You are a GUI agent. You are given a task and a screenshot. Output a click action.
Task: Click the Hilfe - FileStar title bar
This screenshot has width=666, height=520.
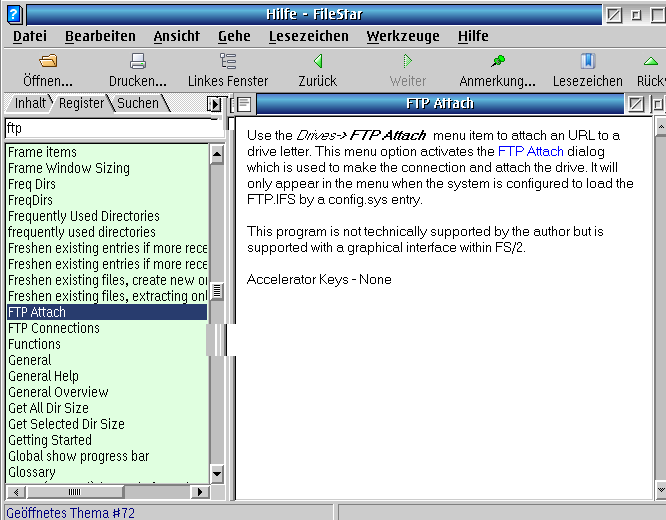pyautogui.click(x=314, y=14)
